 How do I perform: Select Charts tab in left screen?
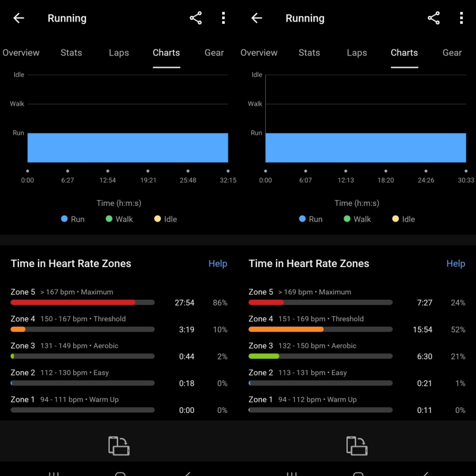pyautogui.click(x=166, y=53)
